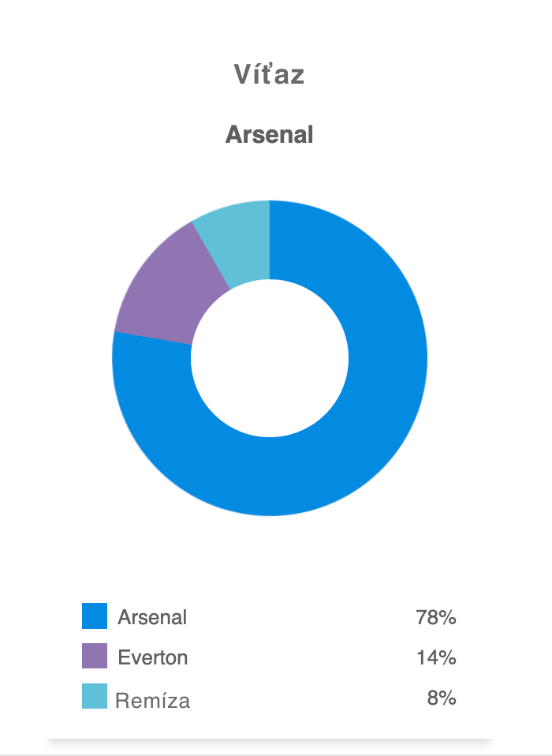552x756 pixels.
Task: Click the 14% value
Action: (x=436, y=657)
